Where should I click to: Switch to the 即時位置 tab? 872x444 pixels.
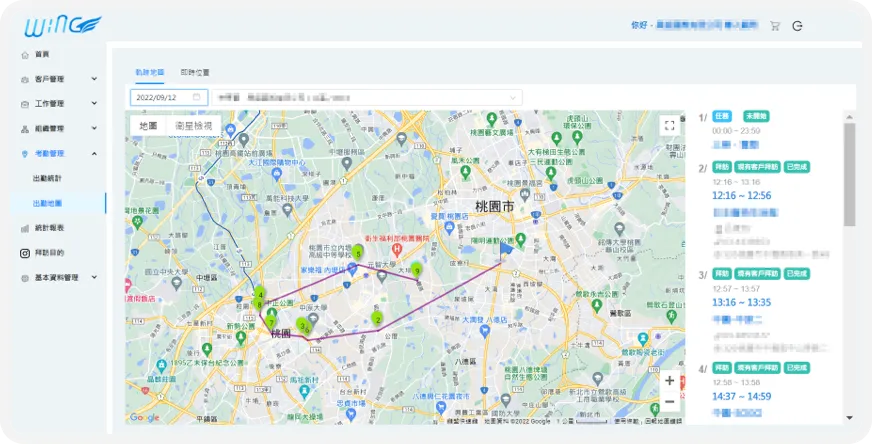[195, 72]
